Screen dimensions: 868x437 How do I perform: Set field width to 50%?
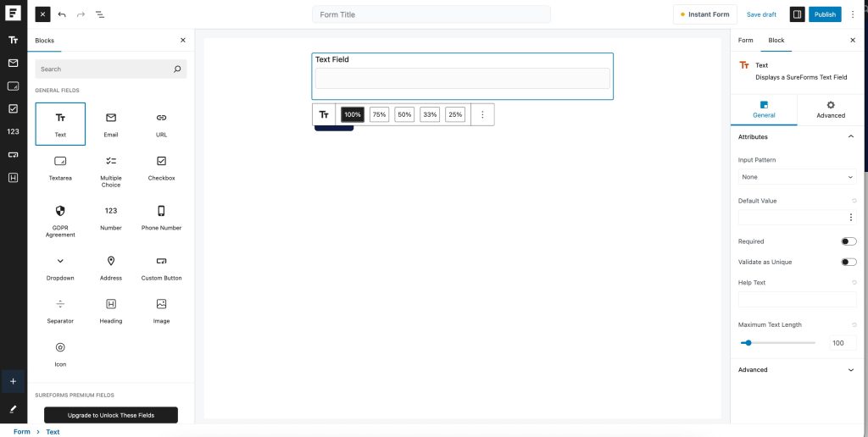pyautogui.click(x=404, y=114)
